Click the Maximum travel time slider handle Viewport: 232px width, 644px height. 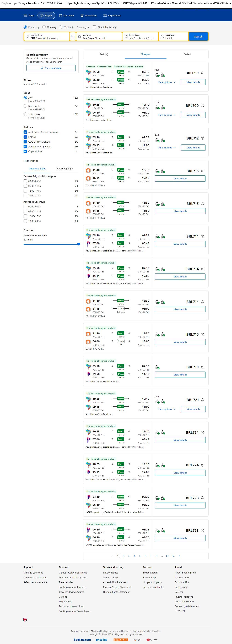(78, 244)
